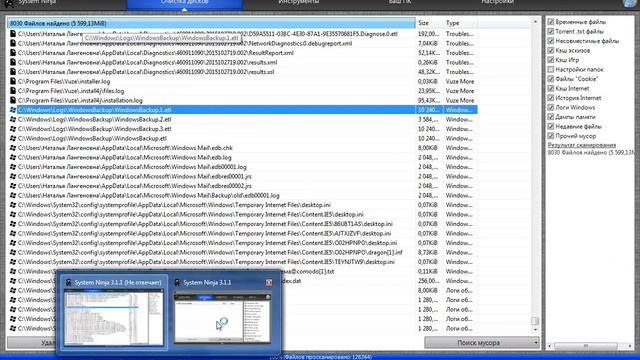Click file icon of NetworkDiagnostics.0.debugreport.xml row
Viewport: 640px width, 360px height.
(13, 43)
